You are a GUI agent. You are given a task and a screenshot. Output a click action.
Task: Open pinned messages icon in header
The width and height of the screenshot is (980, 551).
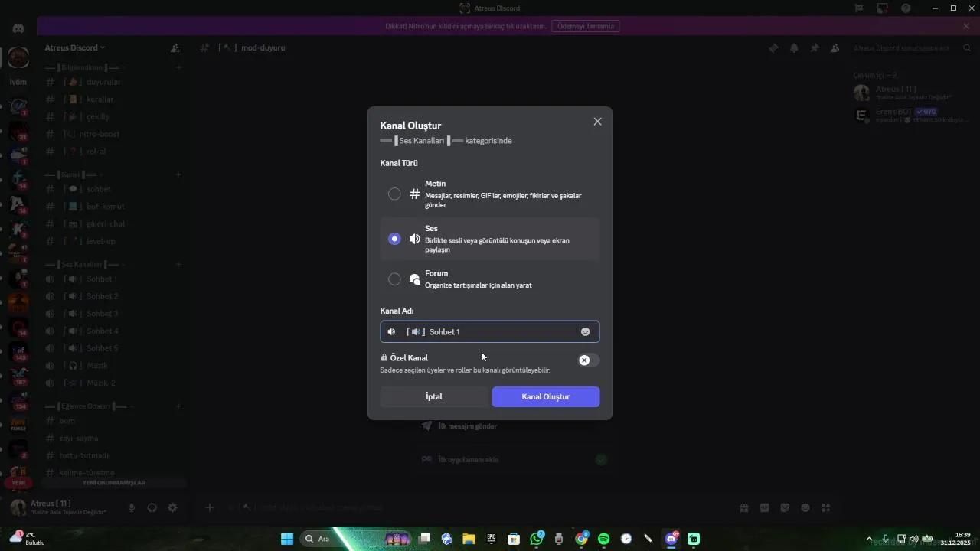pyautogui.click(x=815, y=47)
